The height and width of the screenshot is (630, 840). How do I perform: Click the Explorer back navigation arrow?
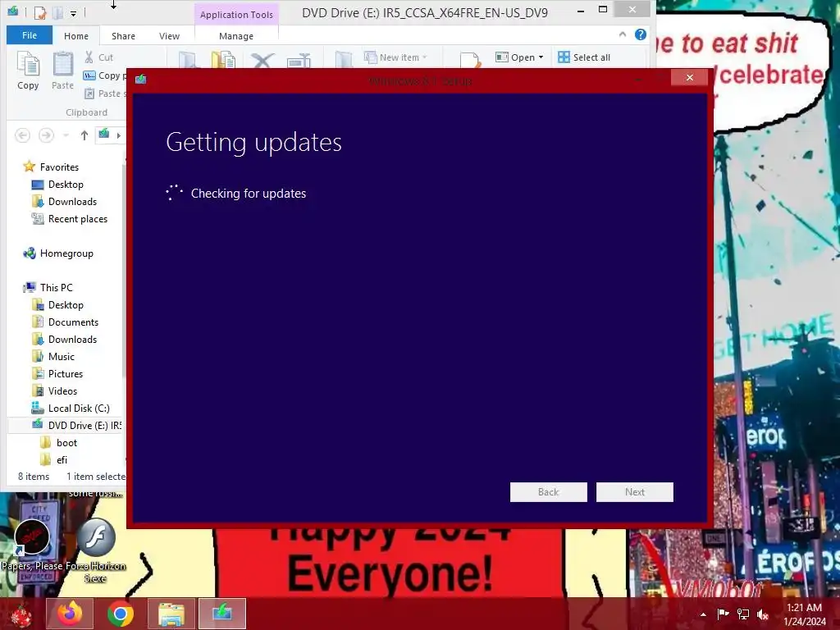pyautogui.click(x=22, y=135)
